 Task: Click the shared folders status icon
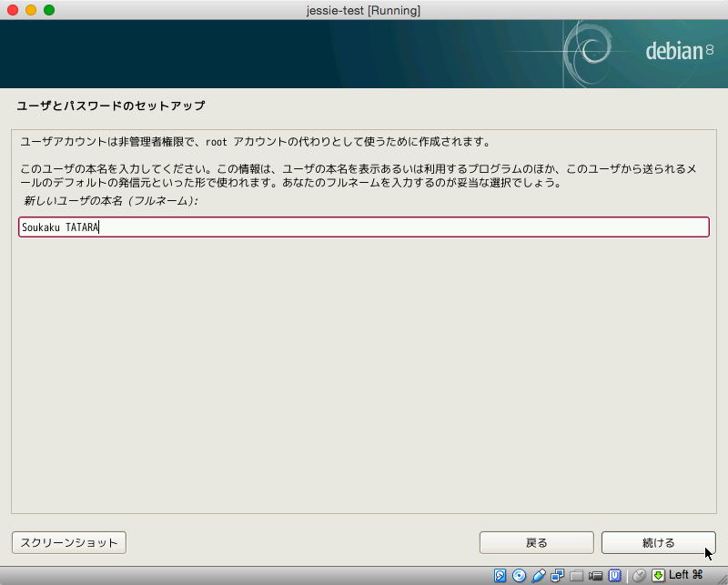tap(576, 576)
